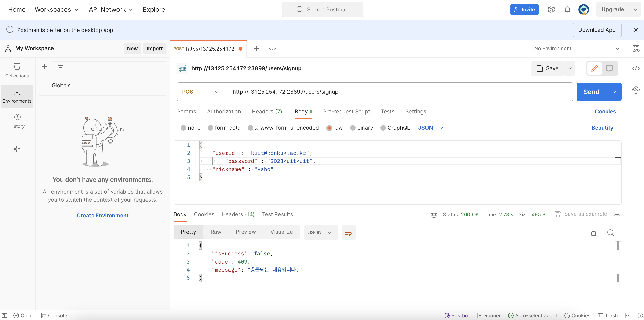Switch to the Headers (7) request tab
The image size is (644, 320).
266,112
